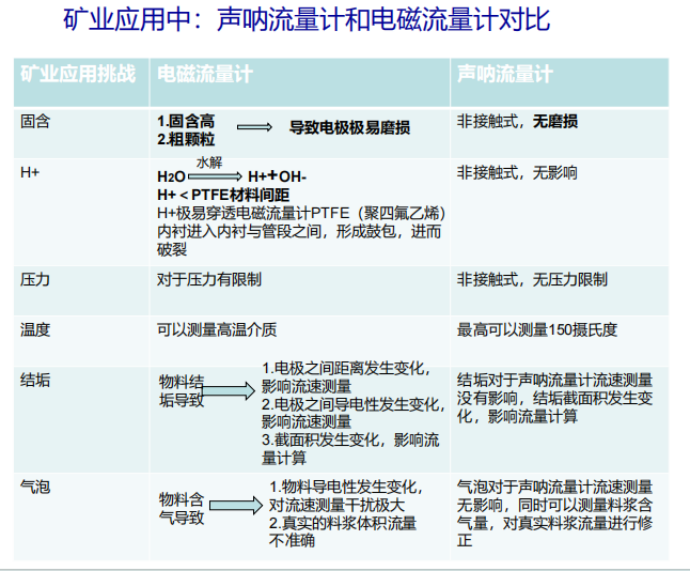Select the cell 非接触式，无压力限制
The image size is (691, 571).
coord(532,280)
